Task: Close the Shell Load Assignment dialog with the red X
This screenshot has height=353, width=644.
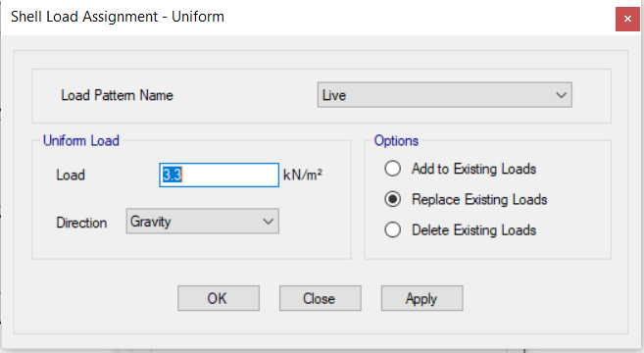Action: [x=627, y=19]
